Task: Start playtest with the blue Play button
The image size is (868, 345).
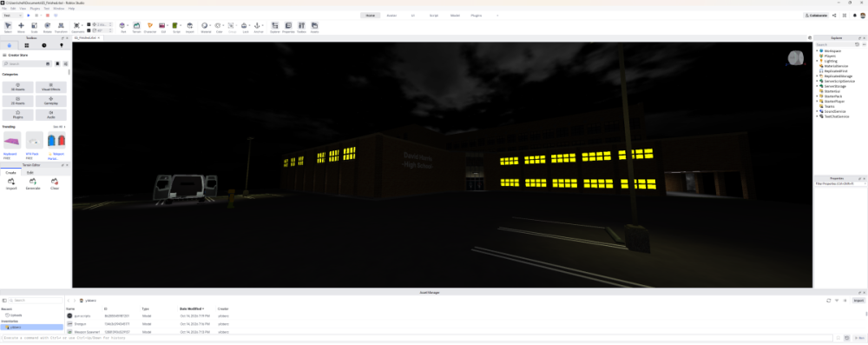Action: click(x=29, y=16)
